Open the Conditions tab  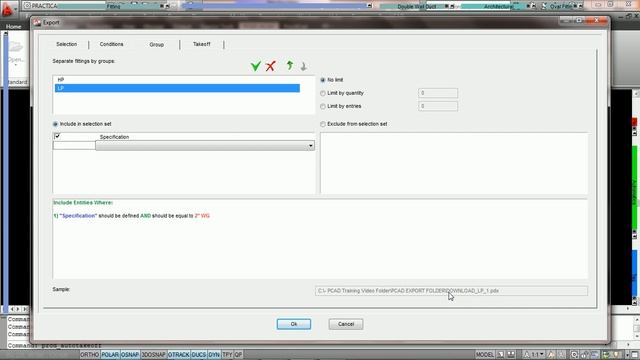[x=111, y=44]
